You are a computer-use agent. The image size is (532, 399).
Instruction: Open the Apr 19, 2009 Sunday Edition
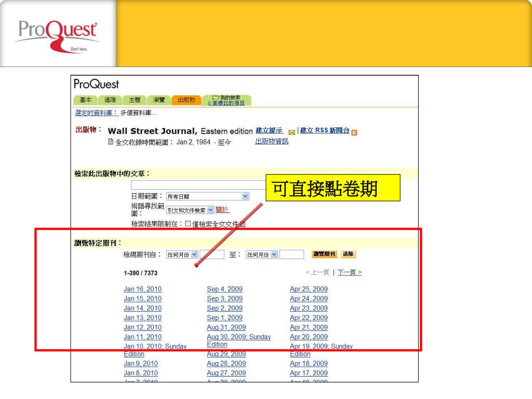[x=321, y=350]
